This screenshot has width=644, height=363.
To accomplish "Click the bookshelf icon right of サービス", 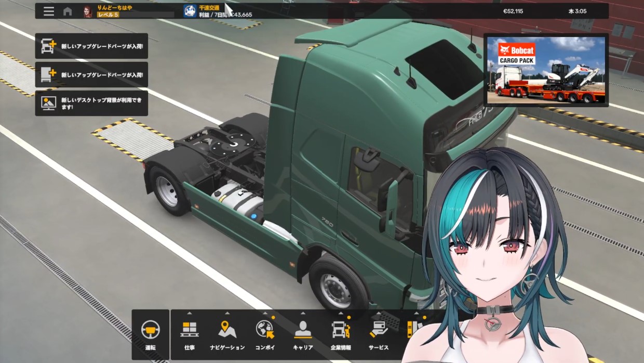I will click(413, 329).
